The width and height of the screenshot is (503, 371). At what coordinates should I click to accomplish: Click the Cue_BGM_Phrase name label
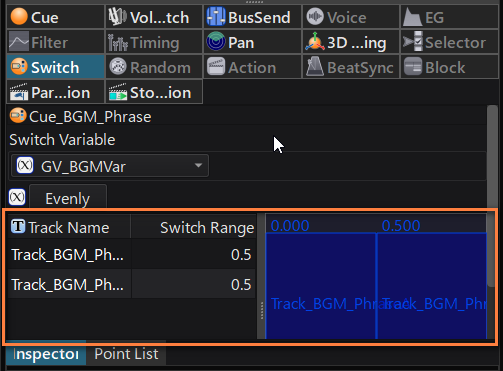click(x=90, y=117)
